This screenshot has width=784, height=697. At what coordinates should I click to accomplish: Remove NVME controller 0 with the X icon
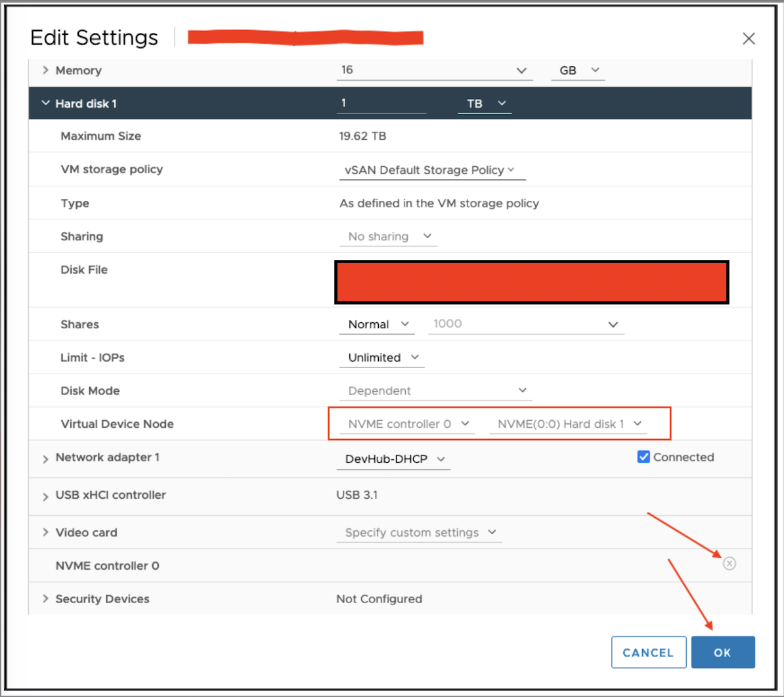pos(729,564)
